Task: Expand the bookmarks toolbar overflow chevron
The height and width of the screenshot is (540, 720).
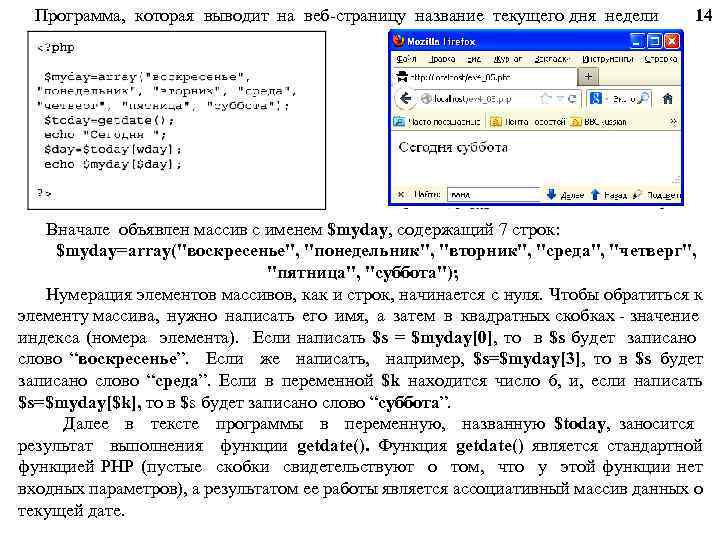Action: 673,121
